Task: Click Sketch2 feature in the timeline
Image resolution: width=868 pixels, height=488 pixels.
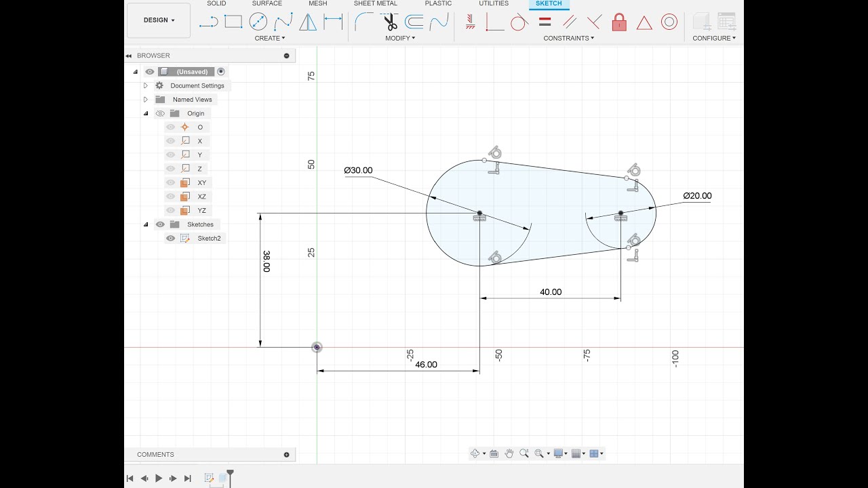Action: [209, 478]
